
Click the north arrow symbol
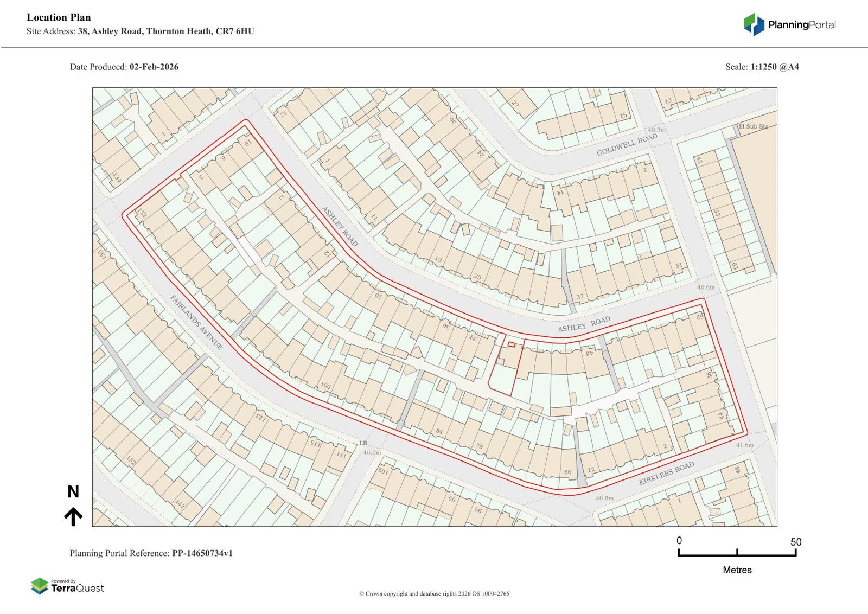(x=73, y=517)
